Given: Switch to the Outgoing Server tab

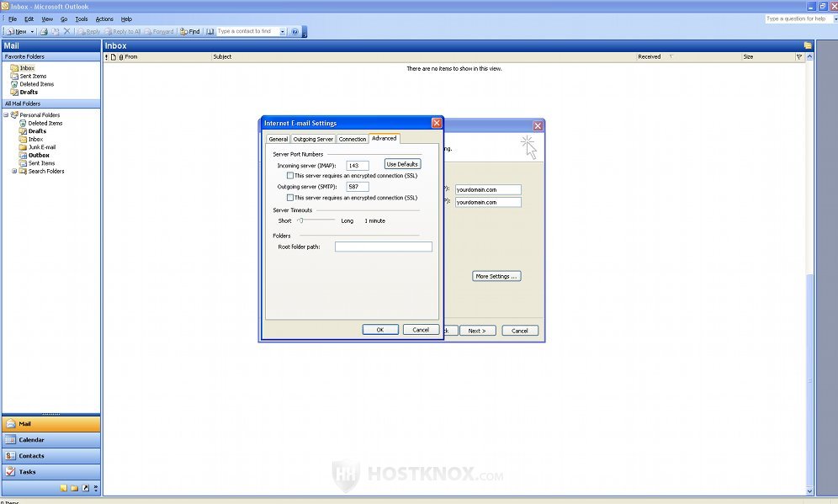Looking at the screenshot, I should 313,139.
